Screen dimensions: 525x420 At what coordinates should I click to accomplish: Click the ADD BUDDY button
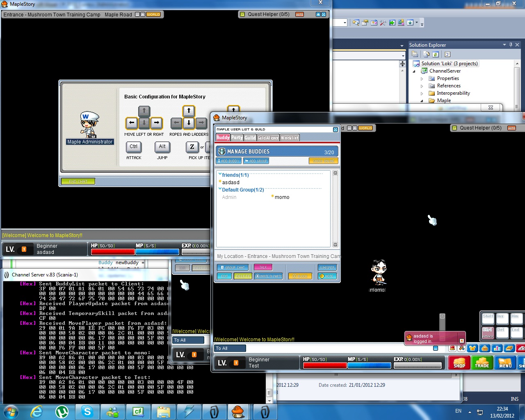pyautogui.click(x=228, y=161)
